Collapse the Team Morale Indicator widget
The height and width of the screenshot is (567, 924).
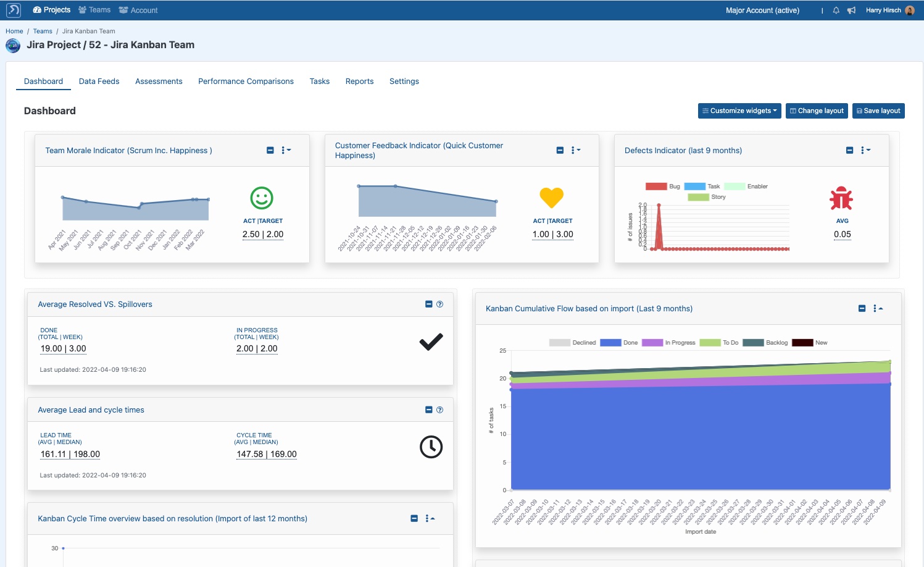click(270, 150)
